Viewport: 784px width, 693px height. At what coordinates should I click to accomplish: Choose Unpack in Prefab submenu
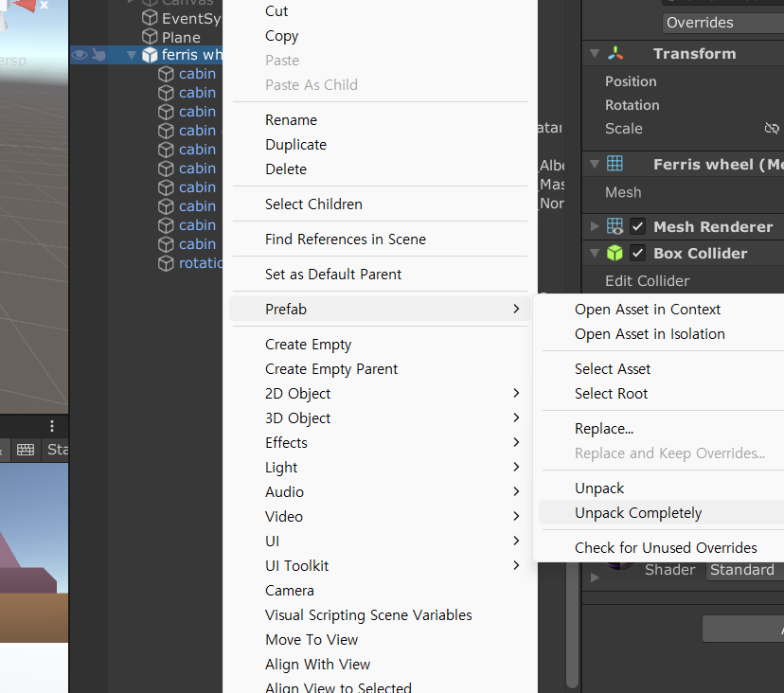pyautogui.click(x=661, y=488)
